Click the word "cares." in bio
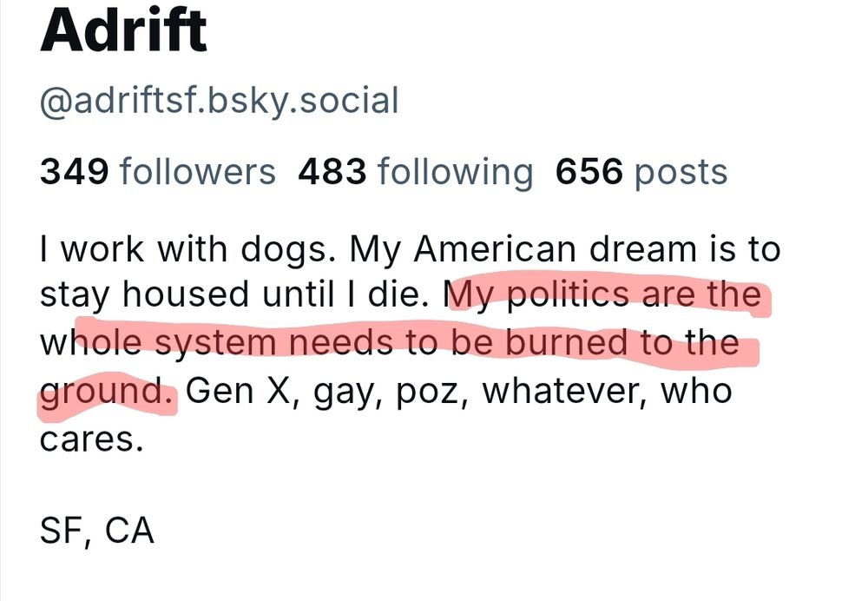 click(x=90, y=438)
